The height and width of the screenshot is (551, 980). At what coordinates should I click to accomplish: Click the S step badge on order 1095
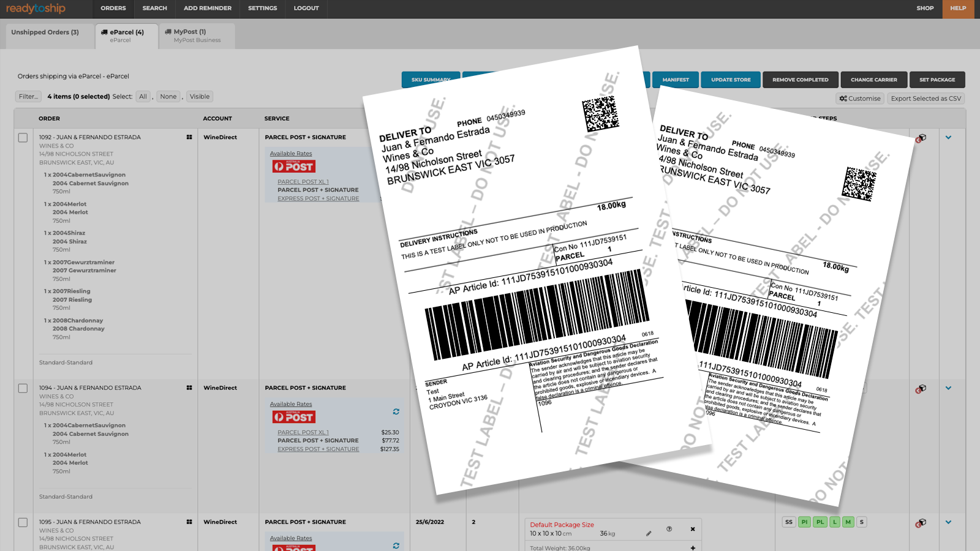[862, 522]
